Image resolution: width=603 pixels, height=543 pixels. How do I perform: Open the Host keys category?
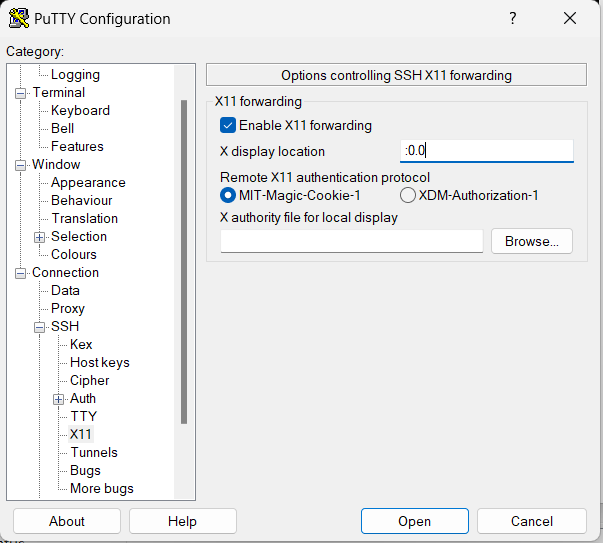click(x=100, y=363)
